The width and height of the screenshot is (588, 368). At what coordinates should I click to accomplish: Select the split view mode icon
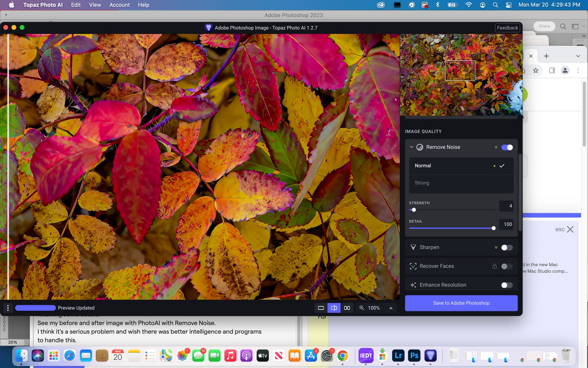[334, 308]
